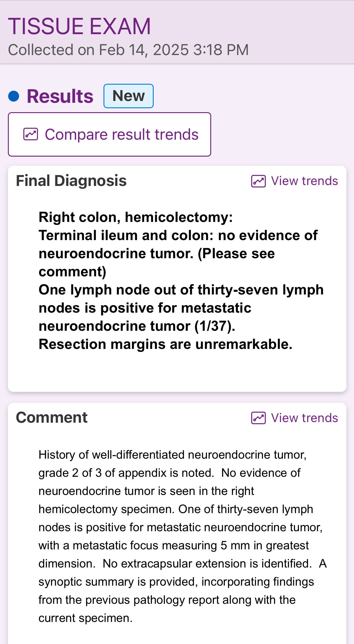354x644 pixels.
Task: Open the Compare result trends button
Action: click(x=109, y=135)
